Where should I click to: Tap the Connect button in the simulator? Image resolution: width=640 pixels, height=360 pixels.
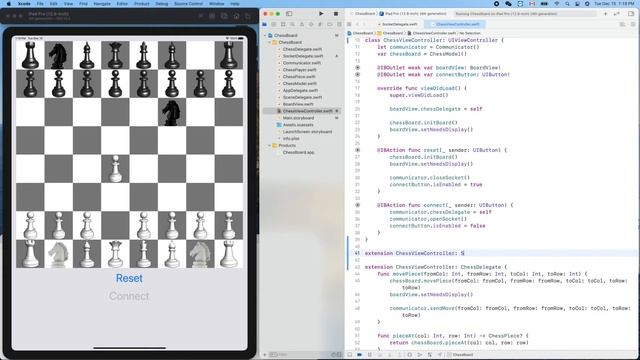(129, 296)
